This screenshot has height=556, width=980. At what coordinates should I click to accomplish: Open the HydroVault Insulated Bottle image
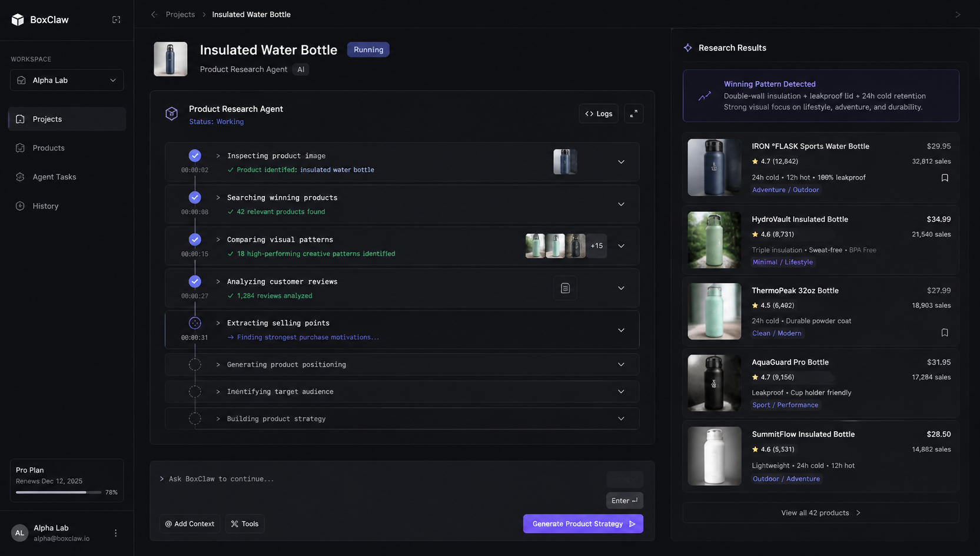(x=715, y=240)
